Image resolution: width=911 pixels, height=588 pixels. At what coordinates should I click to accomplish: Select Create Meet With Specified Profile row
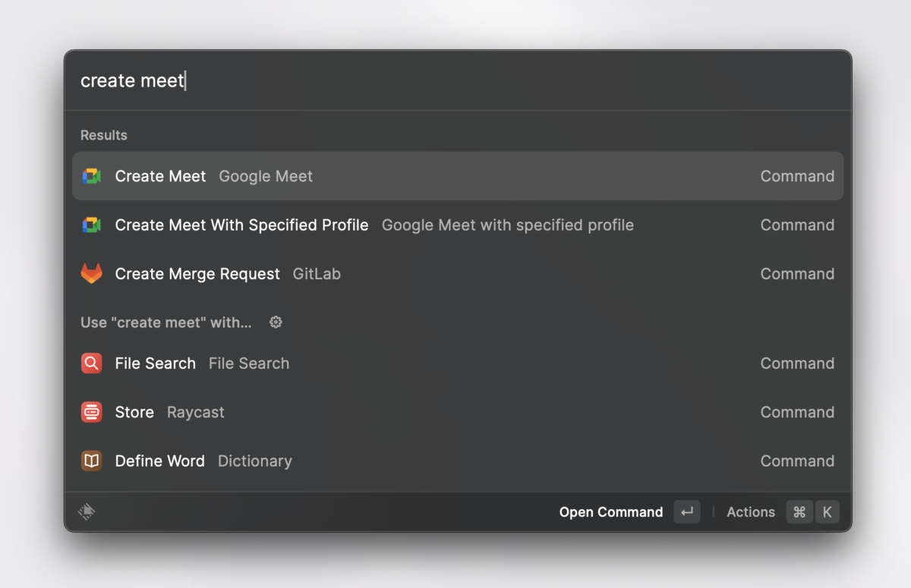click(x=458, y=225)
